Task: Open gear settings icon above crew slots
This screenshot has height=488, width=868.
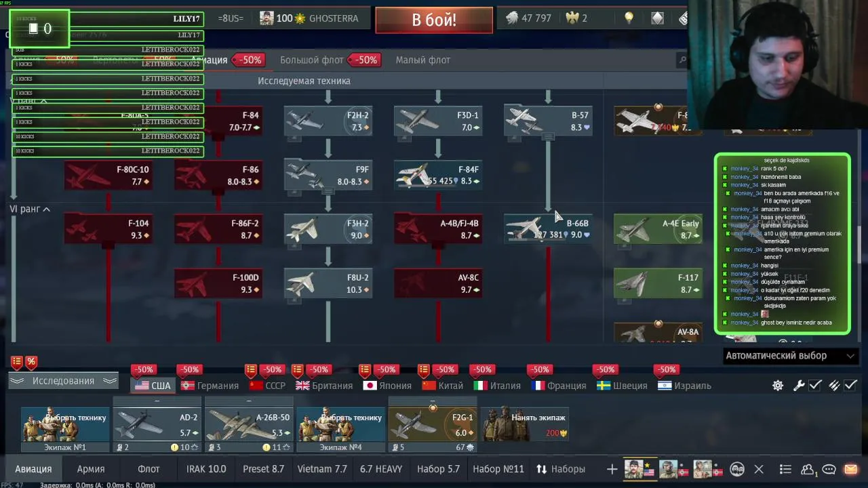Action: [x=778, y=385]
